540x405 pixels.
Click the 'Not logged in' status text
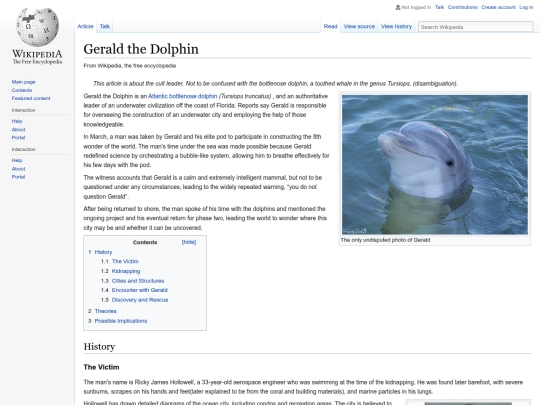(416, 7)
